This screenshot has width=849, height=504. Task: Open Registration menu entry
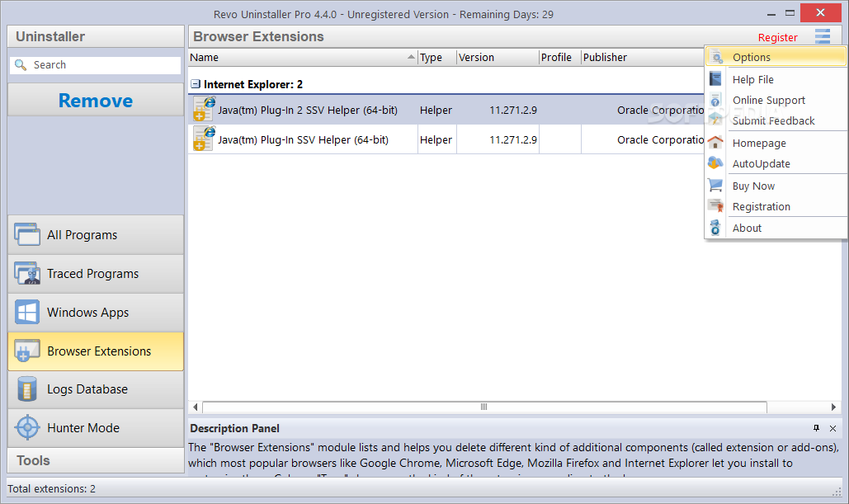pyautogui.click(x=776, y=206)
